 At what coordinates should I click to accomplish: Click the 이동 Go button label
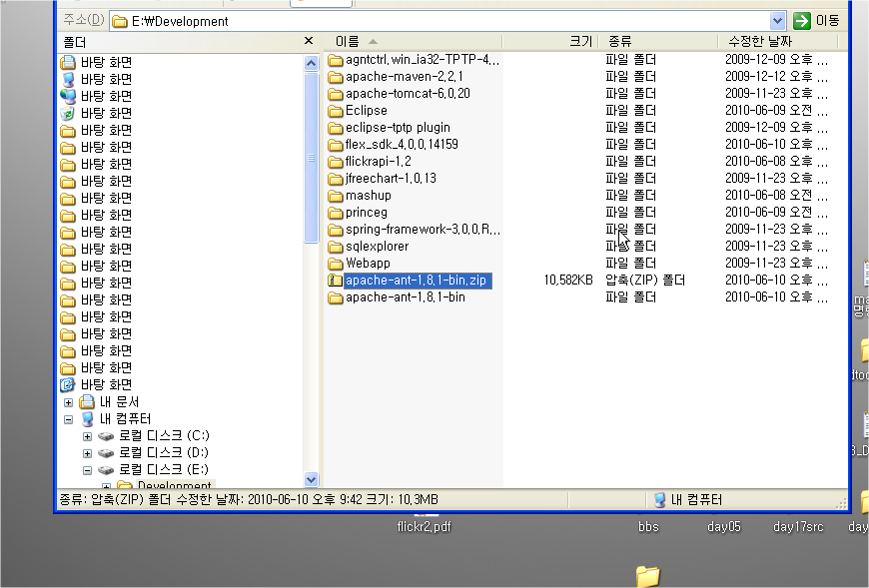827,21
